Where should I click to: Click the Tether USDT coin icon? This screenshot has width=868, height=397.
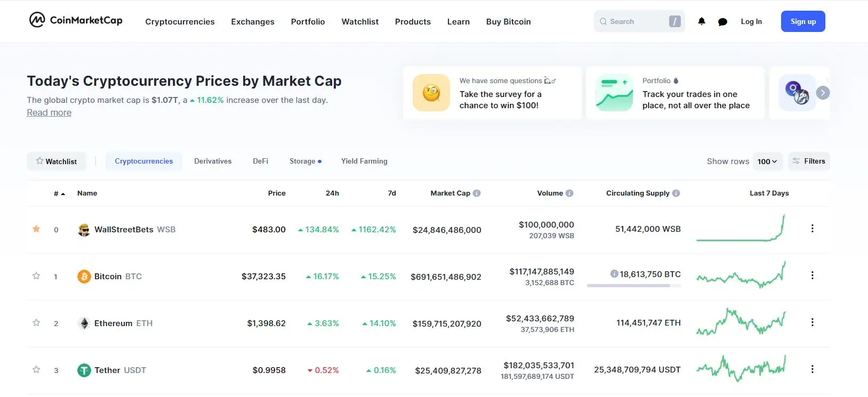pos(84,370)
